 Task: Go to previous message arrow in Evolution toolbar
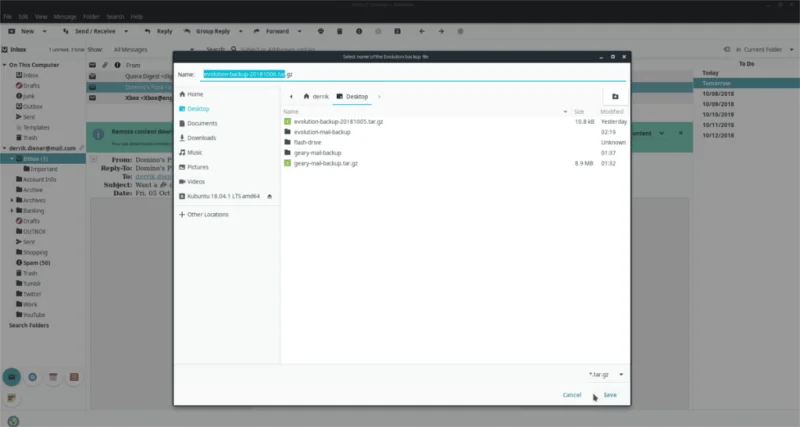tap(421, 31)
